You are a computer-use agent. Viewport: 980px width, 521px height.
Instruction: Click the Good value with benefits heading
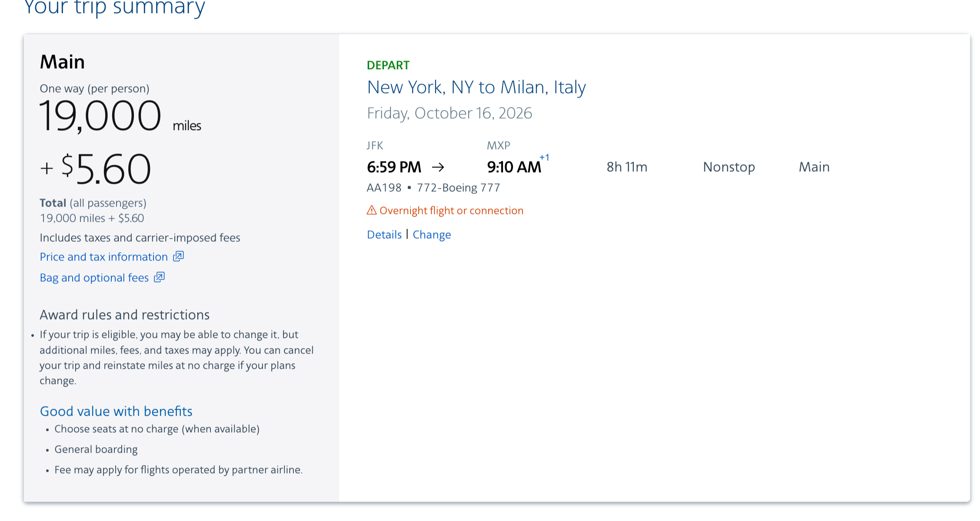pos(116,411)
